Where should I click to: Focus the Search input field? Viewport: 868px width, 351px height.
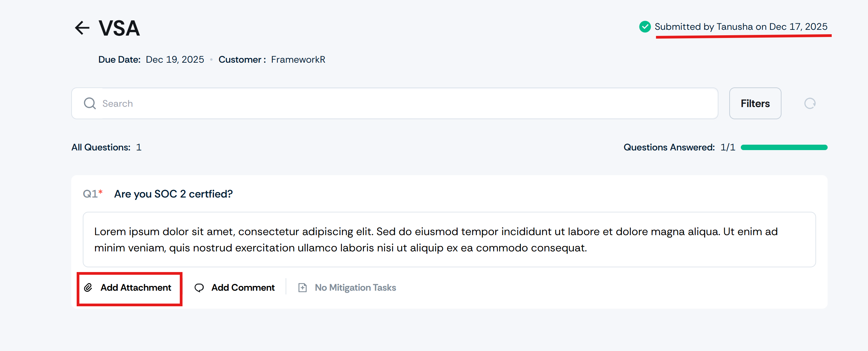407,103
